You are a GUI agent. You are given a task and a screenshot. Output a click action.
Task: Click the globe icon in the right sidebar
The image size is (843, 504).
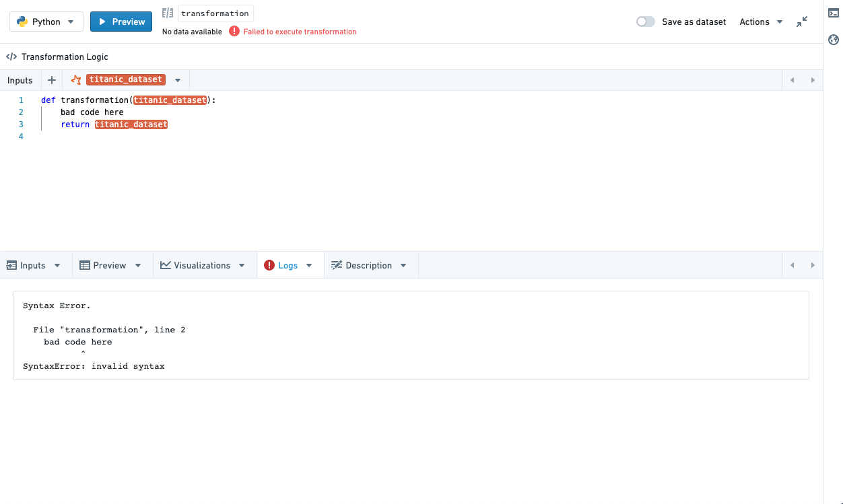834,40
